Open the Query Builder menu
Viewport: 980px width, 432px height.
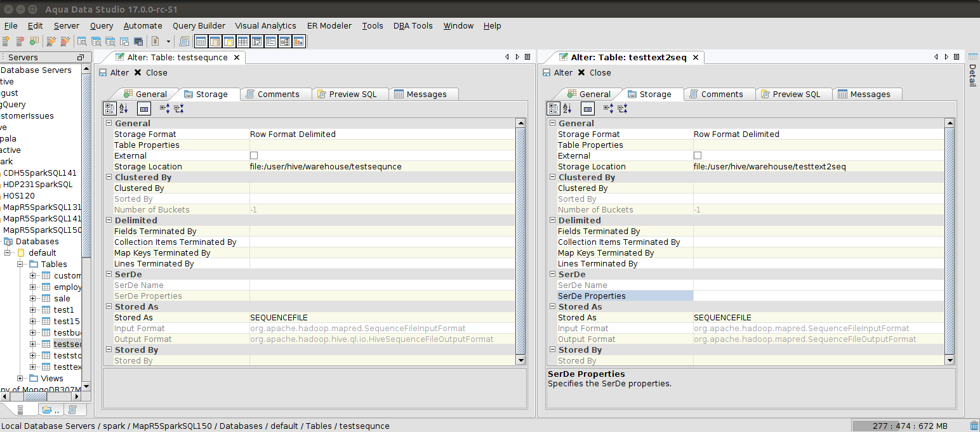point(199,25)
